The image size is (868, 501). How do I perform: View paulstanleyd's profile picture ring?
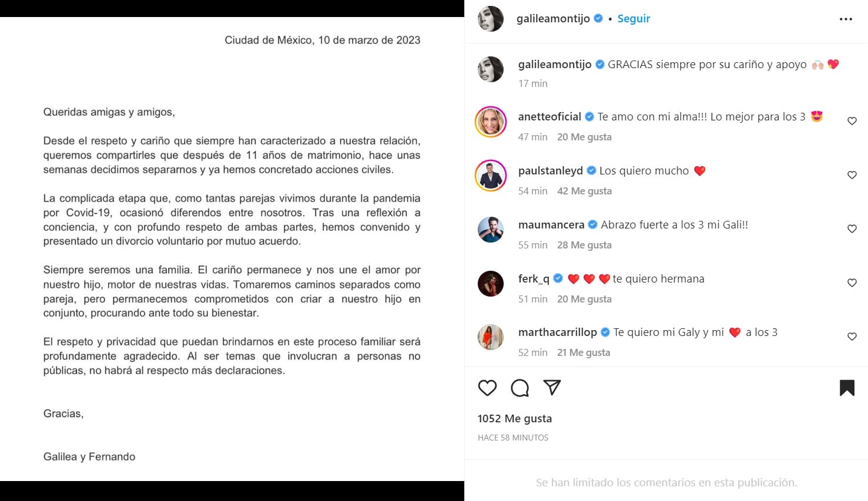(x=491, y=176)
